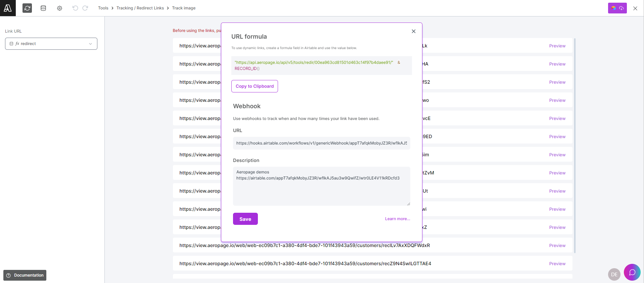Preview the link ending in vcE
The width and height of the screenshot is (644, 283).
[x=557, y=119]
